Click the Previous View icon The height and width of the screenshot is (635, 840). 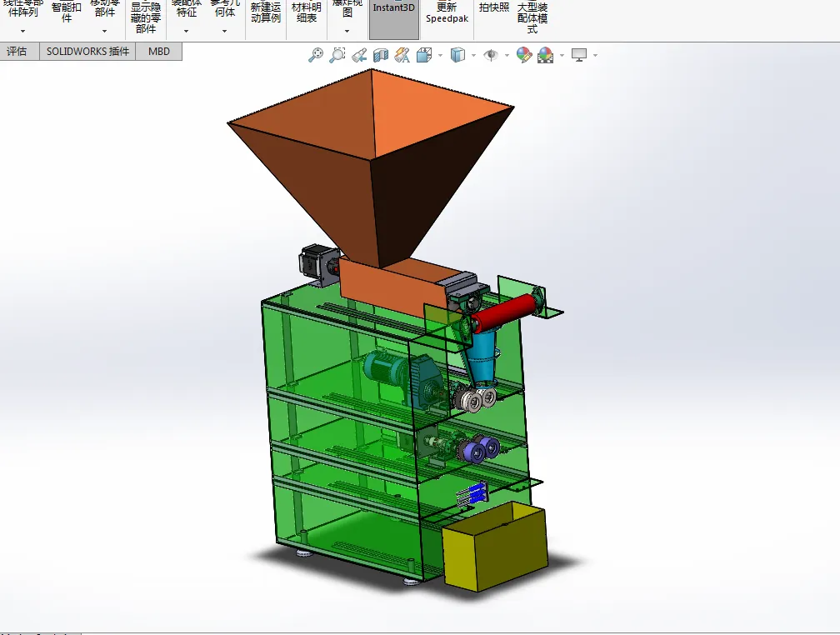click(359, 55)
